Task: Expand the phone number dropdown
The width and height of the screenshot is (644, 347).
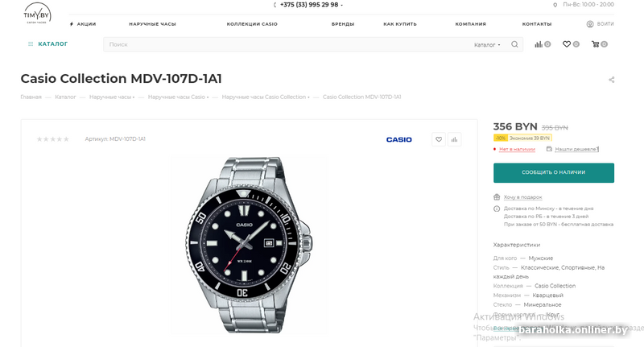Action: pos(341,5)
